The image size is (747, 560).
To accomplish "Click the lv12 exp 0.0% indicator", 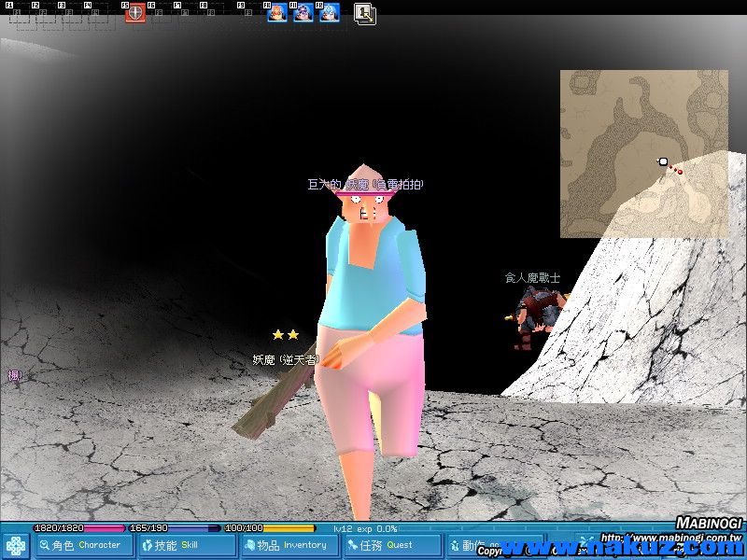I will click(x=365, y=528).
